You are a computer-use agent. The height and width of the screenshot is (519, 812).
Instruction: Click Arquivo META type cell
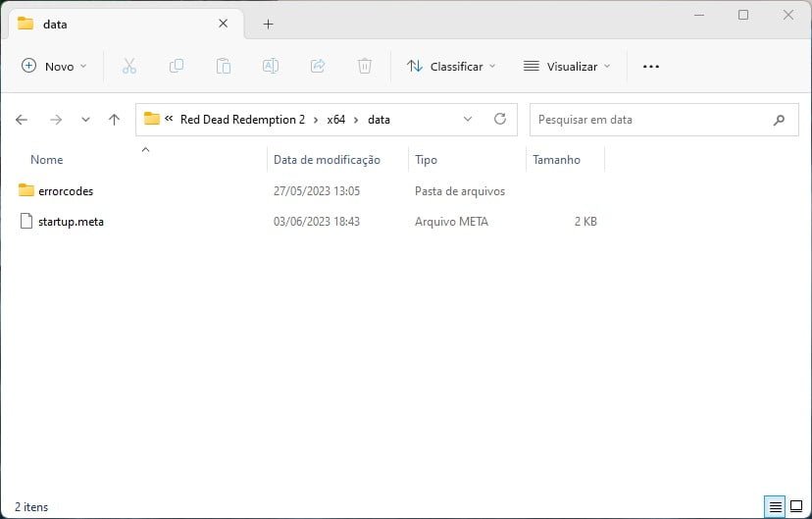click(451, 222)
